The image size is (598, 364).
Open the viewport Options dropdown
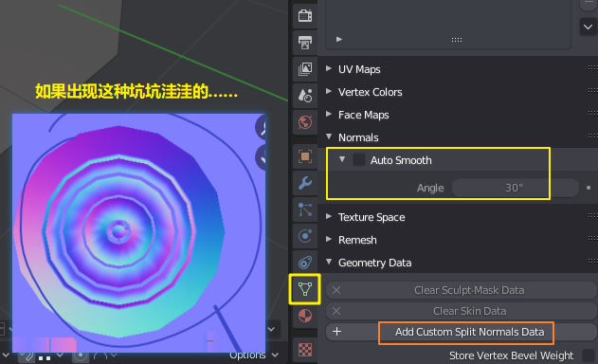(x=254, y=355)
